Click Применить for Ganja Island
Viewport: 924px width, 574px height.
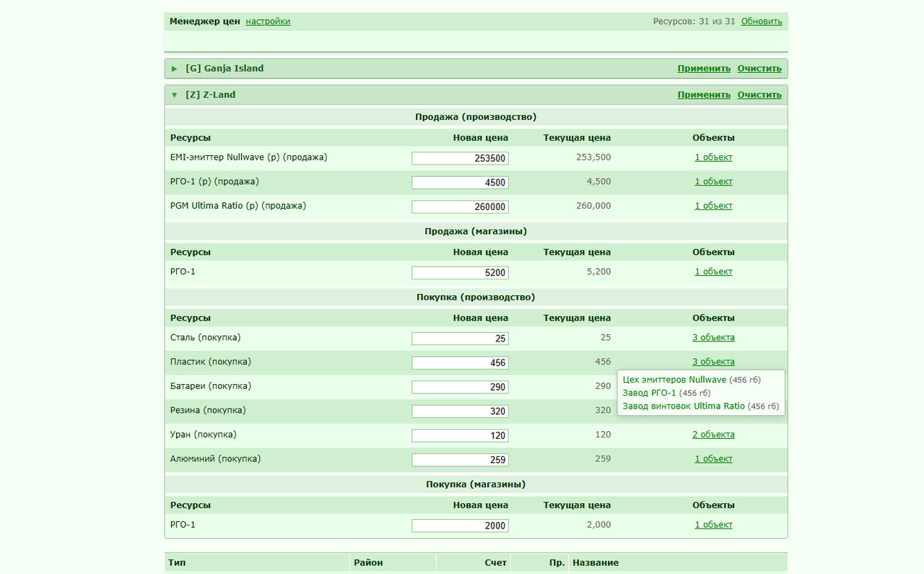point(704,69)
